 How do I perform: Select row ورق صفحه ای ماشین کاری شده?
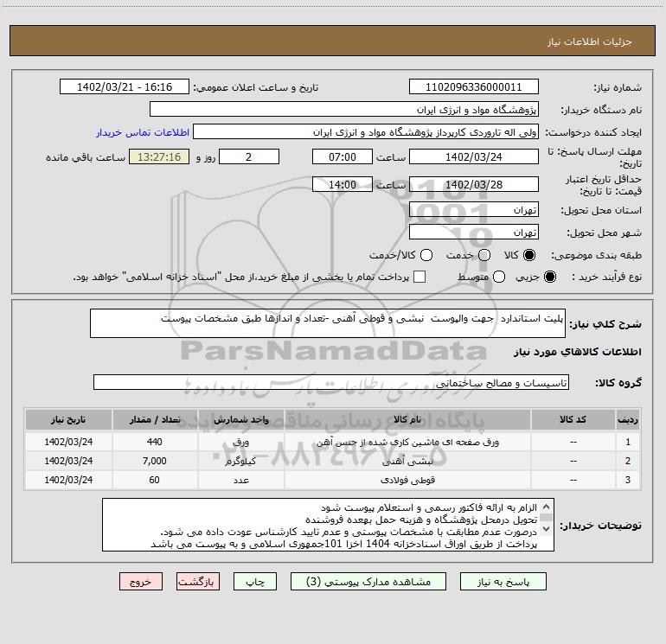coord(333,442)
